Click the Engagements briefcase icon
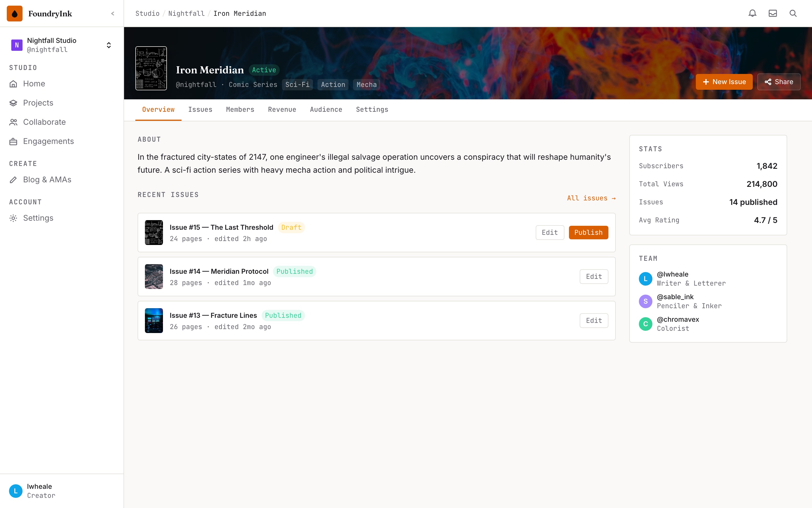Image resolution: width=812 pixels, height=508 pixels. (x=14, y=141)
